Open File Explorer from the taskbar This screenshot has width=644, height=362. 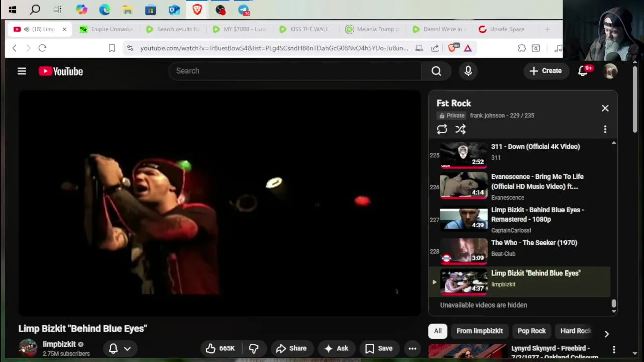[128, 10]
